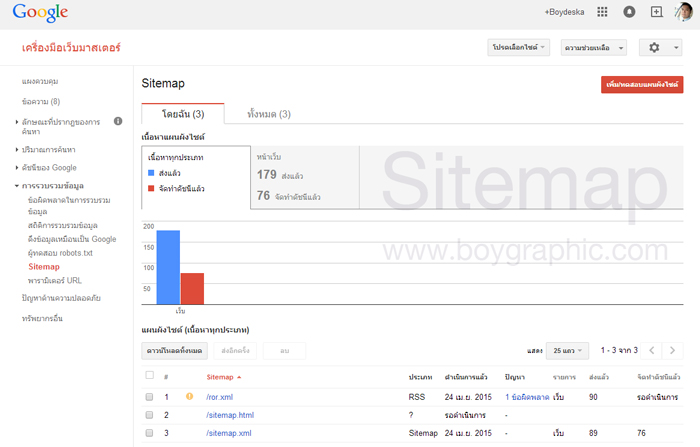Click the notifications bell icon
700x447 pixels.
[629, 12]
